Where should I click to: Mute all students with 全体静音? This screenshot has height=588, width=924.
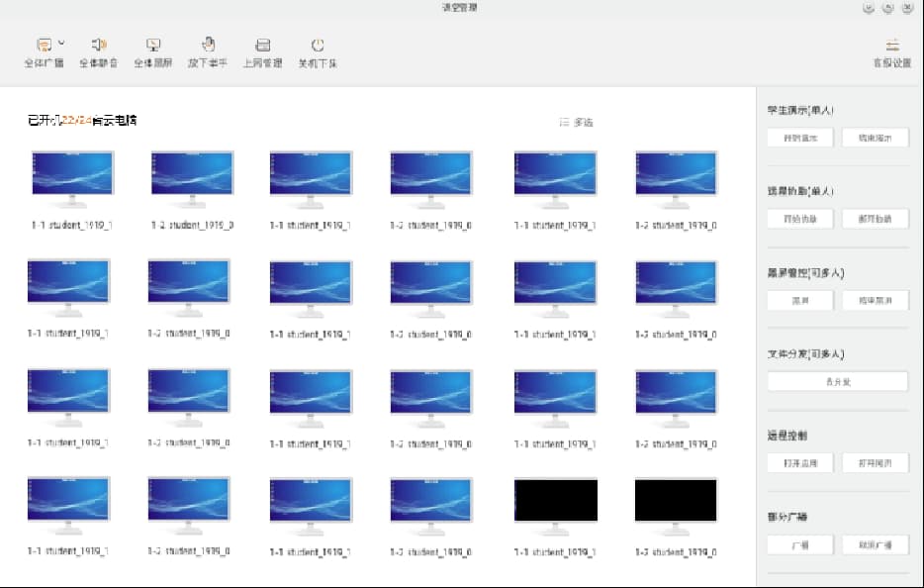[98, 45]
